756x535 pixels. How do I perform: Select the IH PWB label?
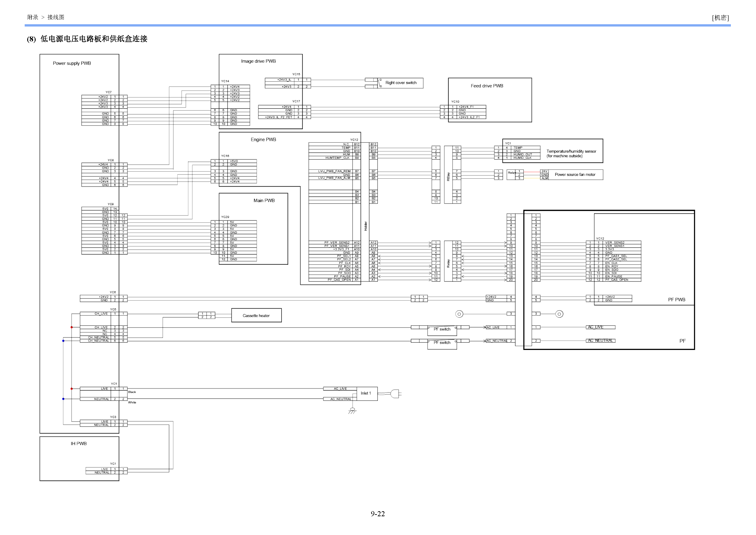(x=79, y=444)
